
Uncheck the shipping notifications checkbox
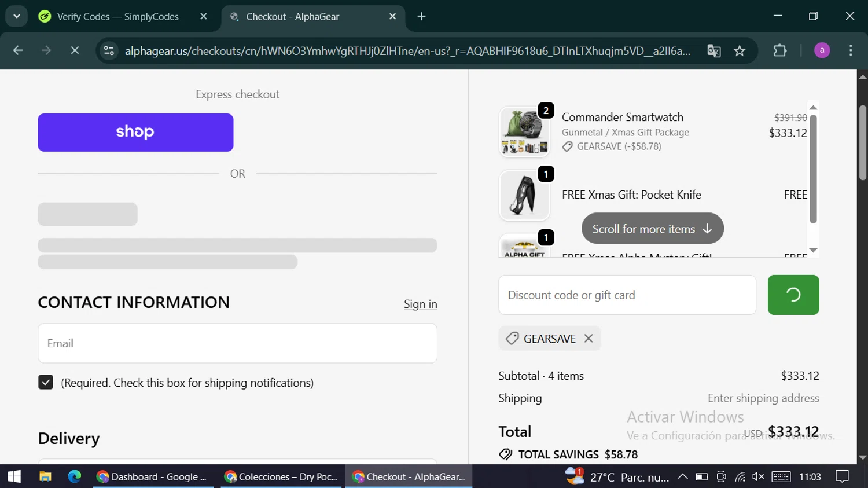click(46, 382)
